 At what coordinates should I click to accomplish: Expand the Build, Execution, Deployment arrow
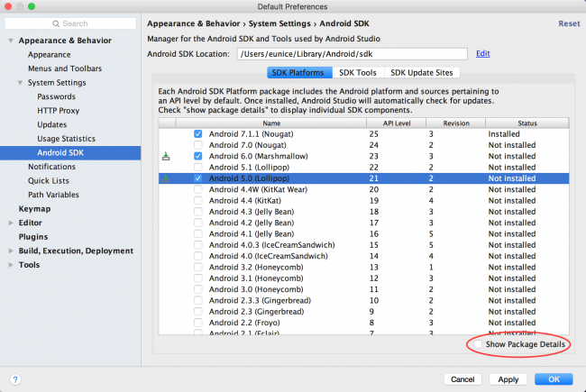pos(11,251)
